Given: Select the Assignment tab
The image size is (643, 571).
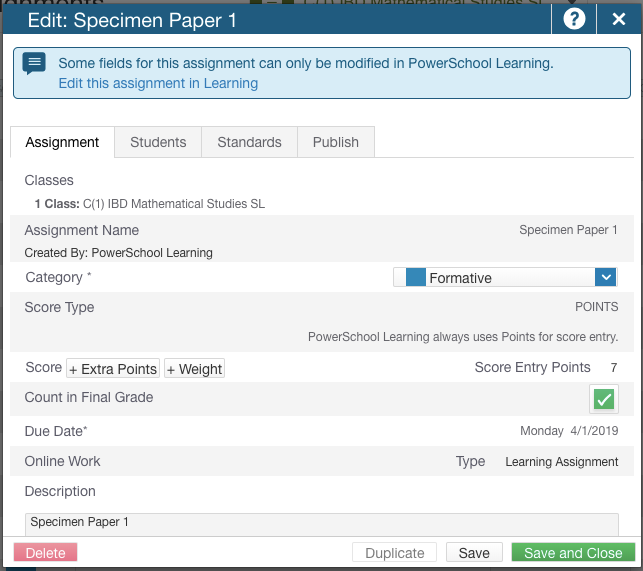Looking at the screenshot, I should tap(62, 142).
